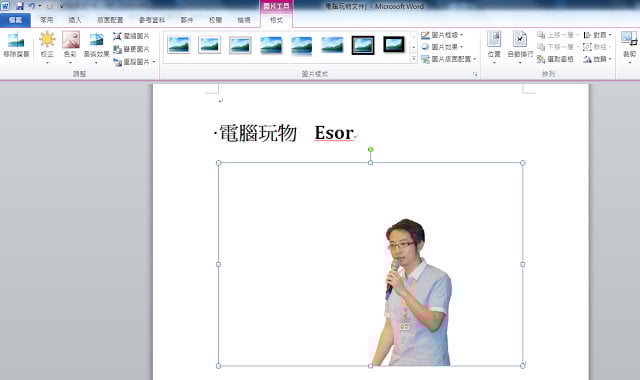Open the Artistic Effects (美術效果) icon
The width and height of the screenshot is (640, 380).
coord(97,40)
